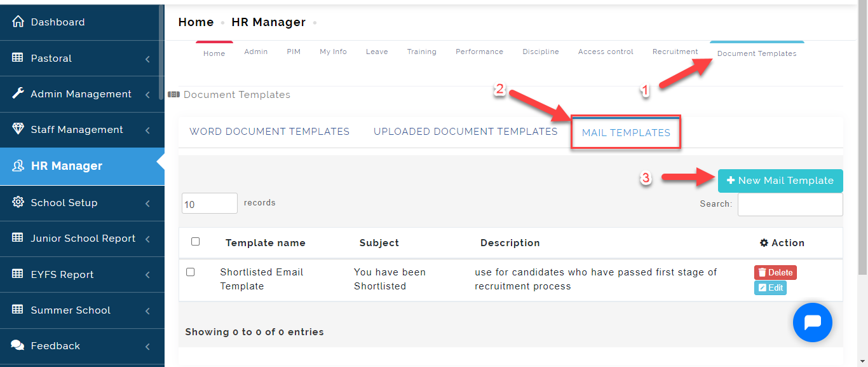This screenshot has width=868, height=367.
Task: Click the HR Manager breadcrumb link
Action: tap(269, 22)
